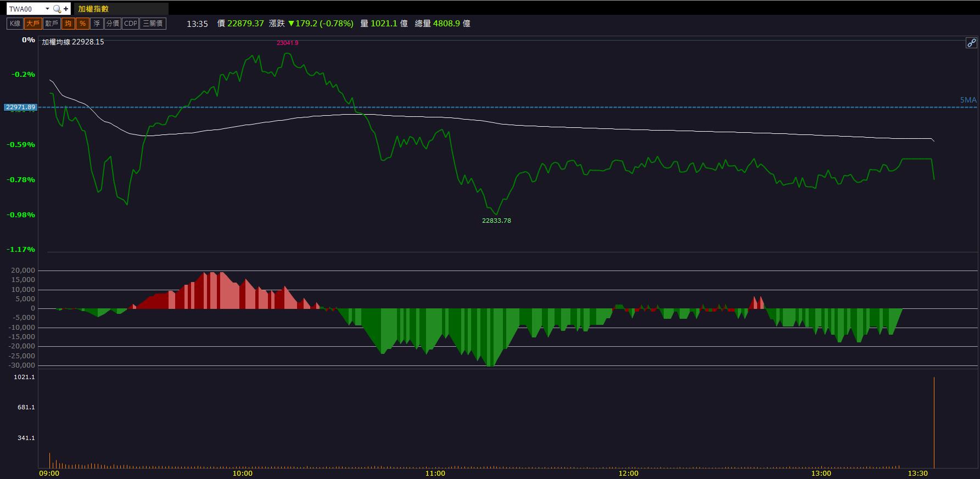This screenshot has width=980, height=479.
Task: Click the volume value 1021.1
Action: [x=384, y=24]
